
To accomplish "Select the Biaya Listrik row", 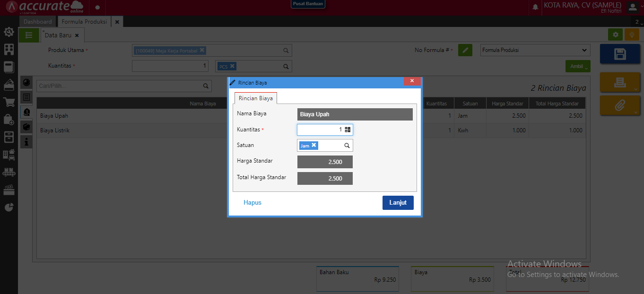I will click(x=311, y=130).
